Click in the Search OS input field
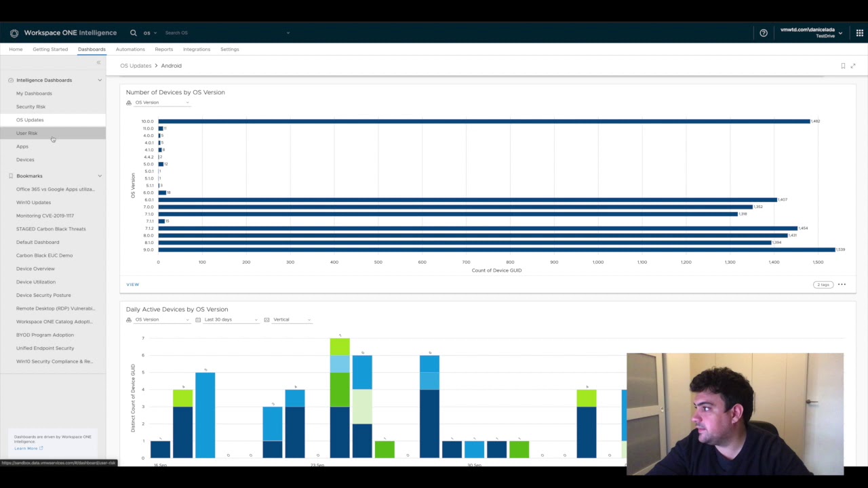This screenshot has height=488, width=868. point(224,33)
